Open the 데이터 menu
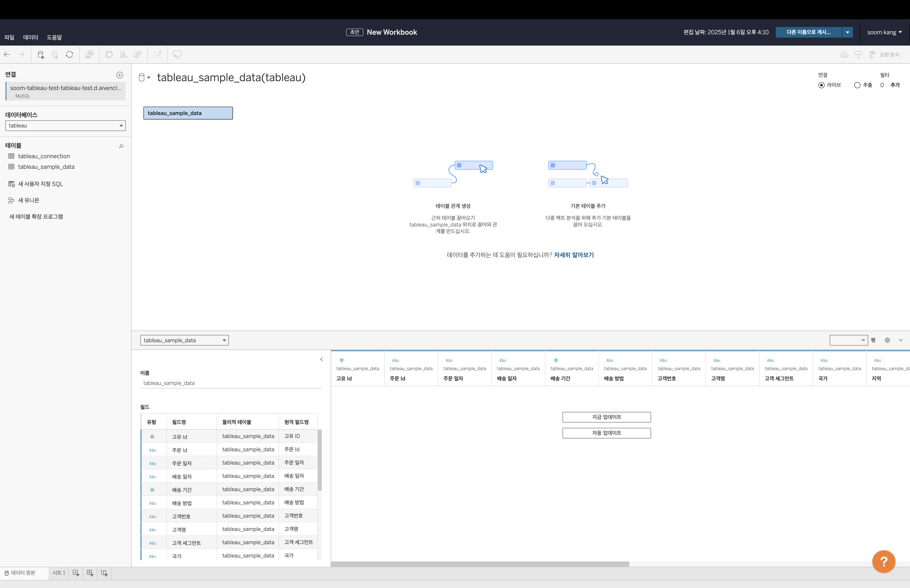This screenshot has width=910, height=588. (31, 37)
